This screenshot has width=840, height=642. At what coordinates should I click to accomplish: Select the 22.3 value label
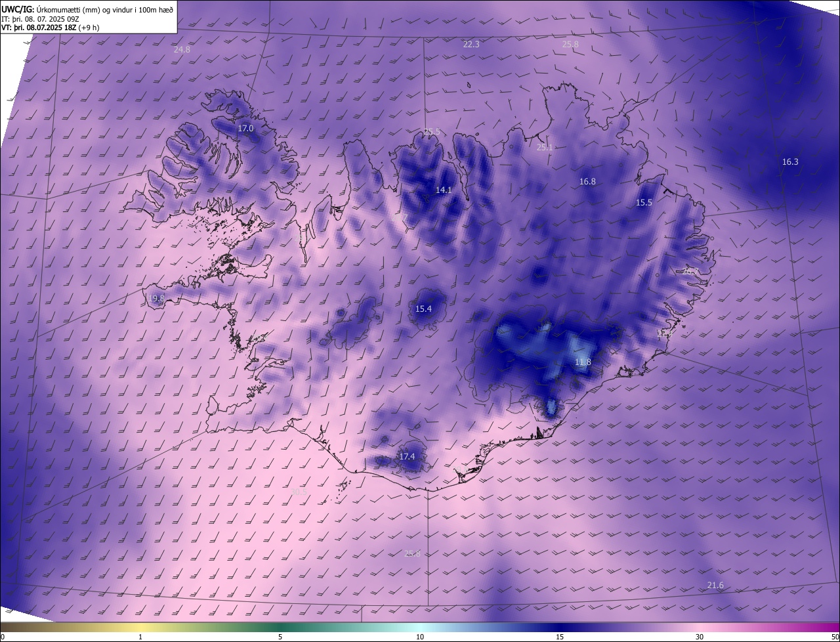471,45
